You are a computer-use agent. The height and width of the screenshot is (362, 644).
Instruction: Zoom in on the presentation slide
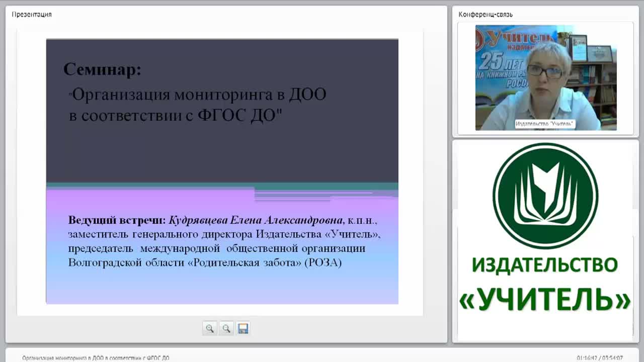click(x=210, y=328)
